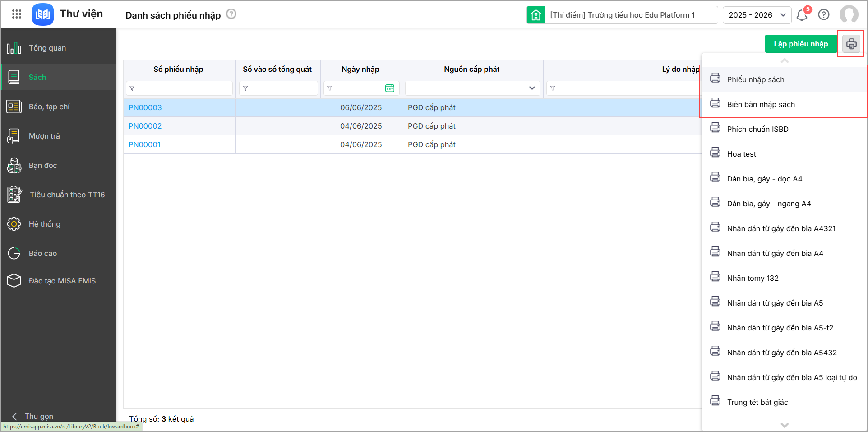This screenshot has width=868, height=432.
Task: Click the Số vào sổ tổng quát filter field
Action: [x=278, y=88]
